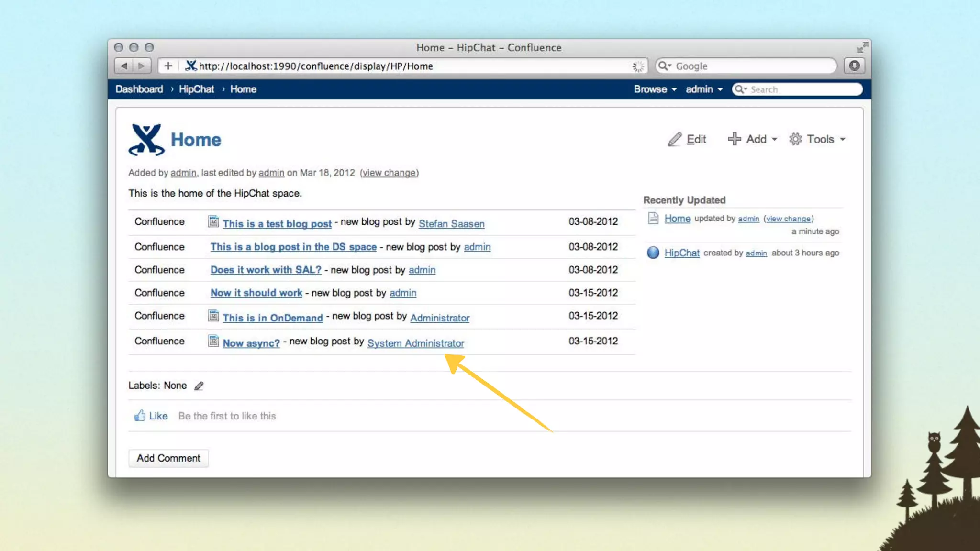This screenshot has height=551, width=980.
Task: Expand the Tools dropdown menu
Action: click(817, 139)
